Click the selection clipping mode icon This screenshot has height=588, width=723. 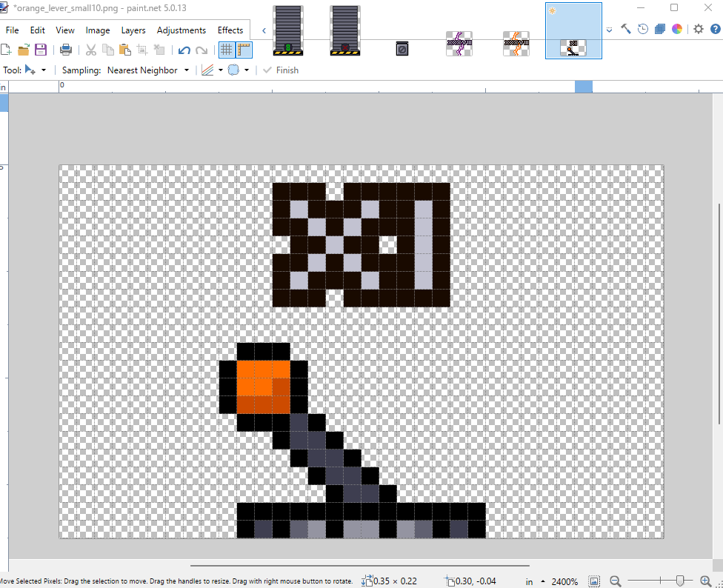(234, 70)
